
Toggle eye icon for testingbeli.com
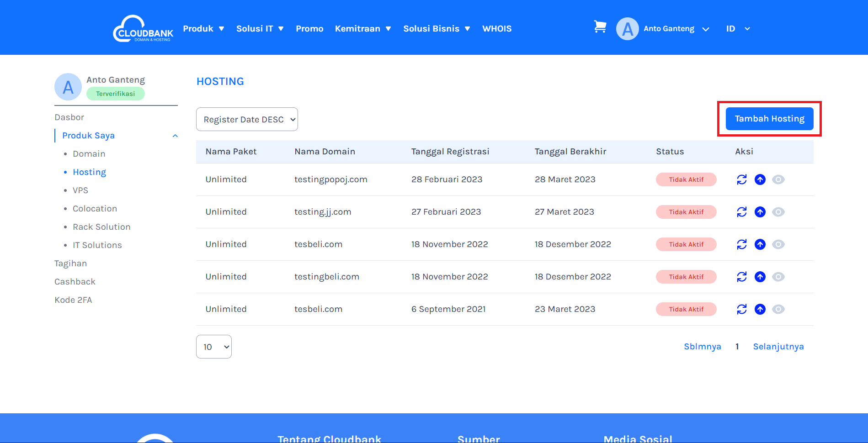(778, 277)
